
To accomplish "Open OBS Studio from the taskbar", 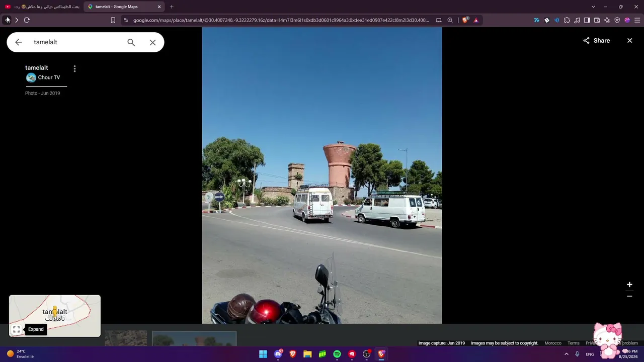I will [367, 354].
